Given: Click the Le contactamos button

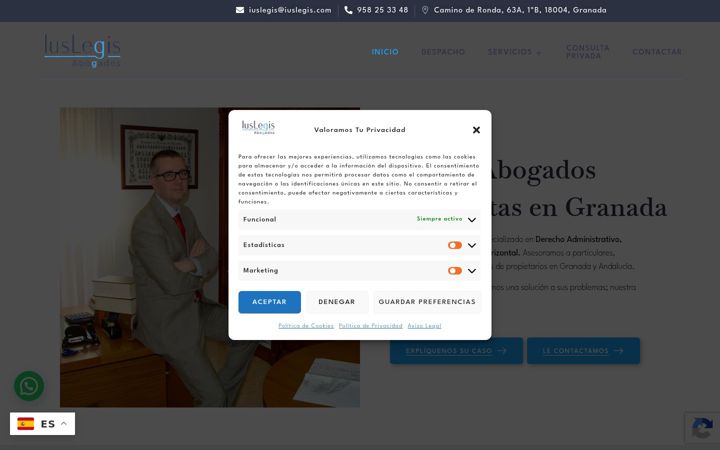Looking at the screenshot, I should pos(583,351).
